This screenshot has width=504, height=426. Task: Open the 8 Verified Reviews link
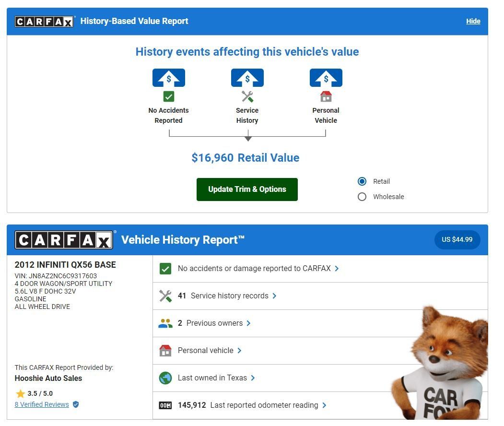click(x=42, y=404)
